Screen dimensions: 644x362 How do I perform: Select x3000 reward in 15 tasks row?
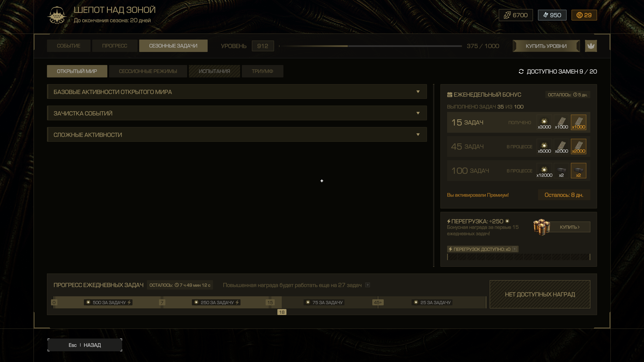[544, 122]
